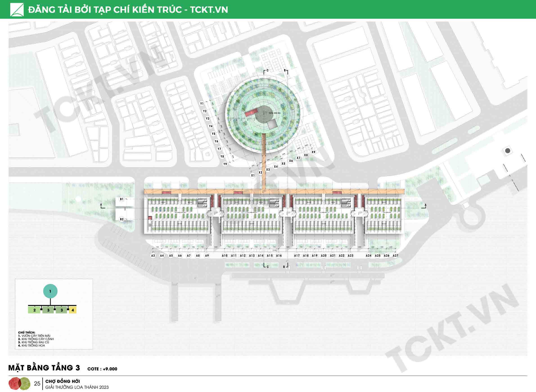Screen dimensions: 536x392
Task: Click the header text 'ĐĂNG TẢI BỞI TẠP CHÍ KIẾN TRÚC'
Action: pyautogui.click(x=105, y=10)
